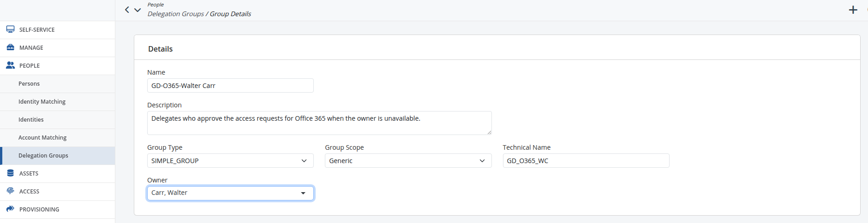This screenshot has height=223, width=868.
Task: Click the People group icon
Action: click(x=10, y=65)
